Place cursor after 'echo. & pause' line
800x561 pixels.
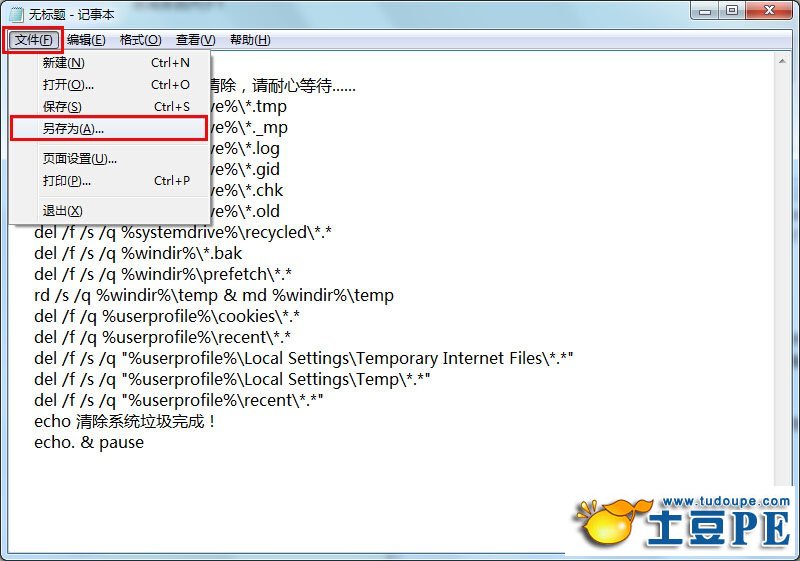click(145, 443)
